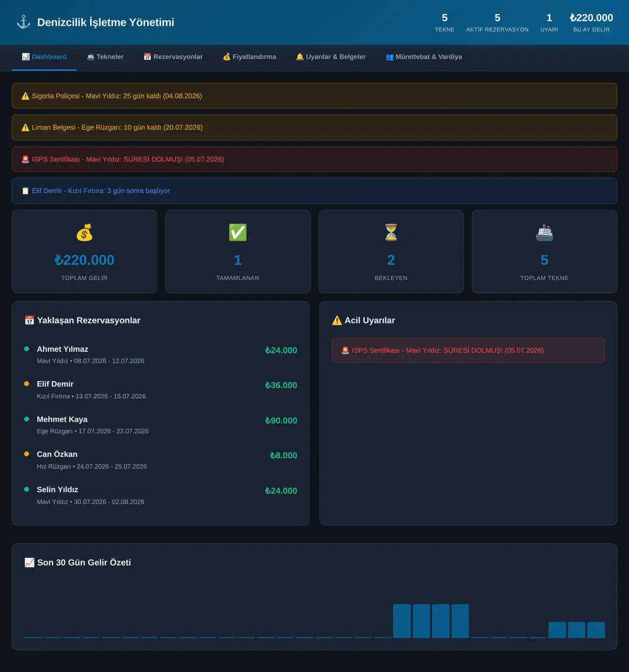The image size is (629, 672).
Task: Click the green status dot beside Selin Yıldız
Action: click(x=26, y=489)
